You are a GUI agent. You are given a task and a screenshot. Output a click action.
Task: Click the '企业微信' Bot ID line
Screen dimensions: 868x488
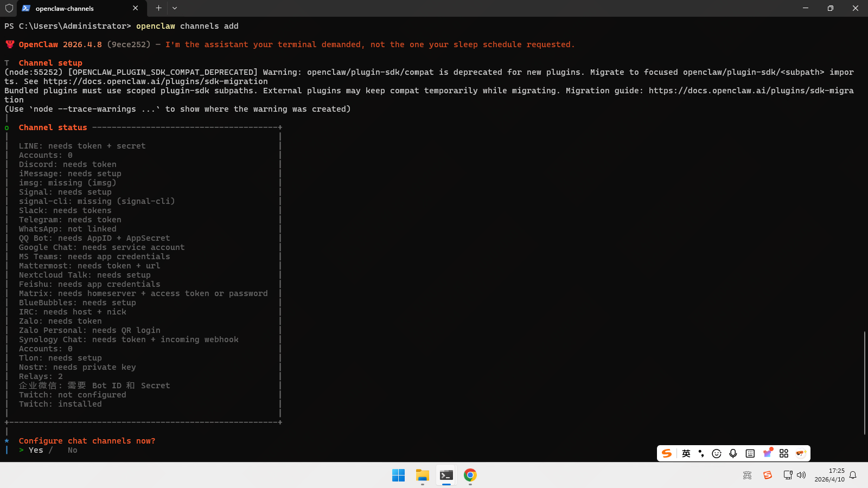94,386
